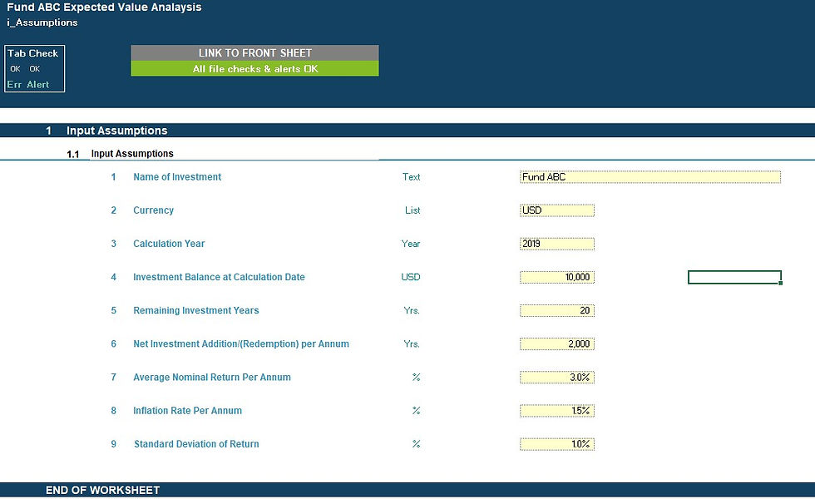Click the END OF WORKSHEET footer
This screenshot has height=504, width=815.
(x=103, y=490)
